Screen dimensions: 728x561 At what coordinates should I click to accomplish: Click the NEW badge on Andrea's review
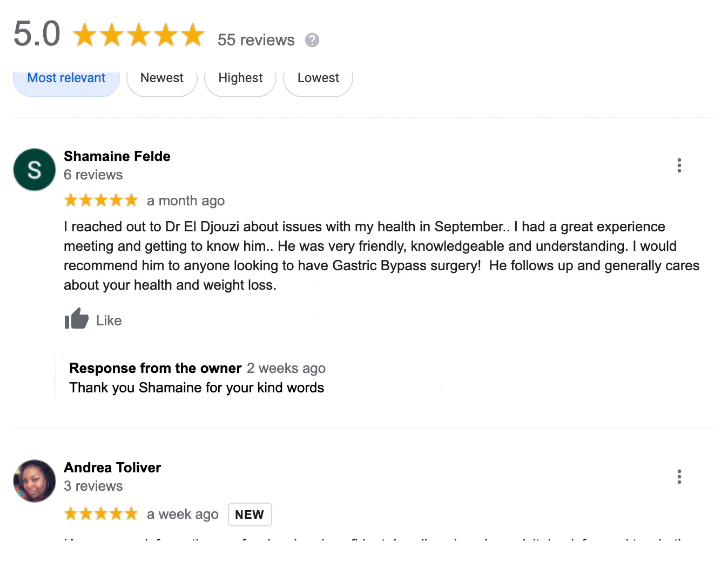(x=250, y=515)
